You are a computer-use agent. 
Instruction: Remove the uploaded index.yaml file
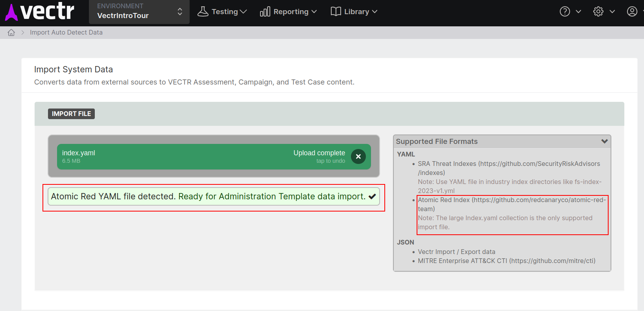tap(358, 156)
